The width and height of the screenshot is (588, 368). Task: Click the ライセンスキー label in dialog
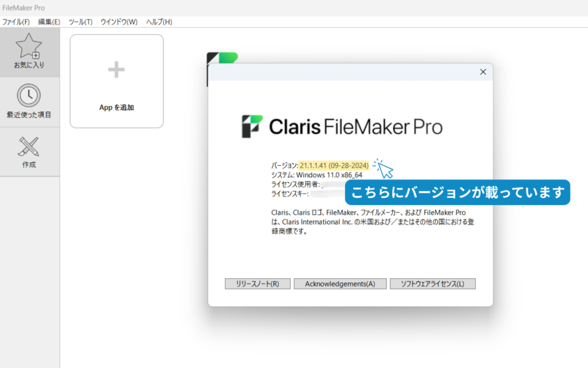(294, 194)
